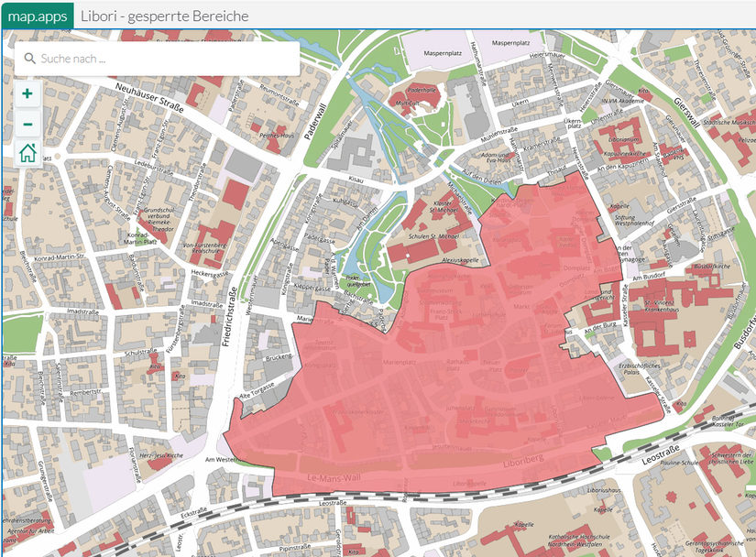Click the Neuhäuser Straße label
This screenshot has width=756, height=557.
tap(152, 96)
